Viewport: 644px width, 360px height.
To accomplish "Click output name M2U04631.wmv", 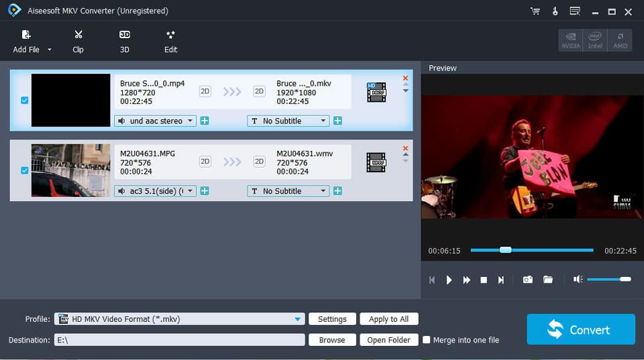I will (305, 154).
